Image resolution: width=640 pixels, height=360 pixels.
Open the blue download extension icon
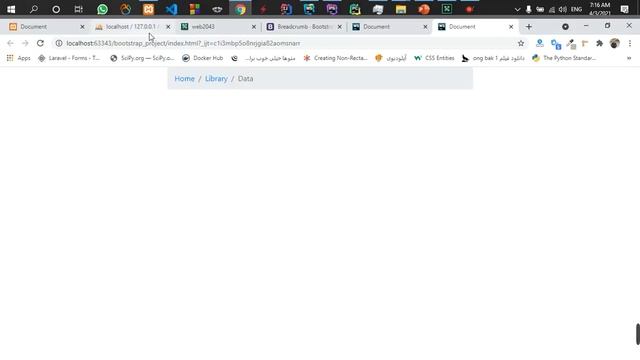click(x=540, y=43)
